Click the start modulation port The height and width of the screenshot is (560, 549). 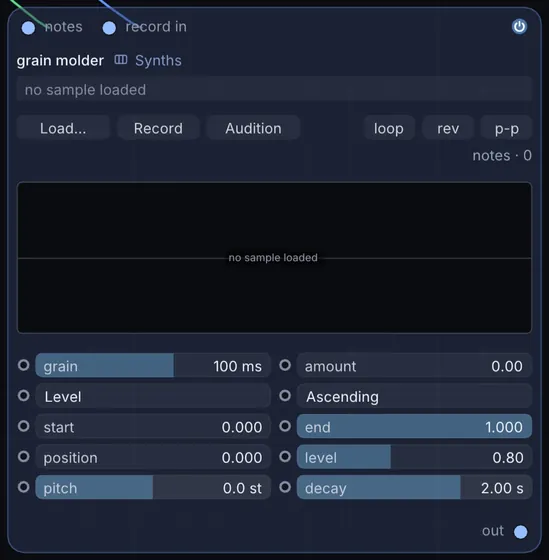24,426
